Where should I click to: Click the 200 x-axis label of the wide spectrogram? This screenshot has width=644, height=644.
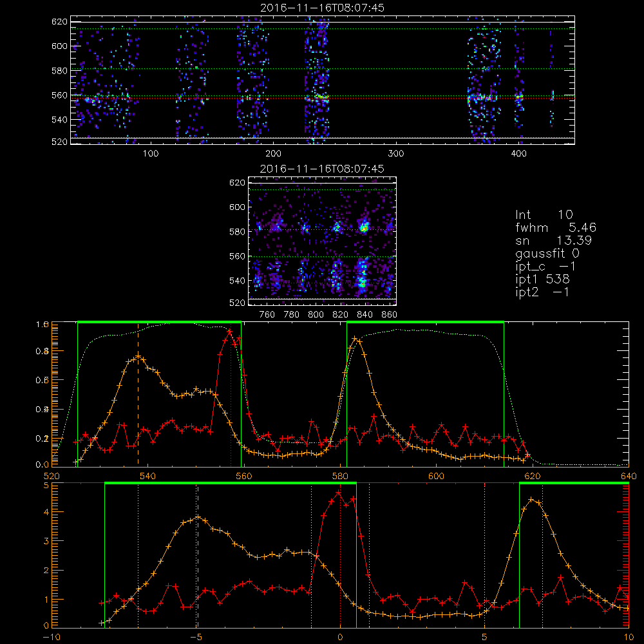[x=273, y=154]
